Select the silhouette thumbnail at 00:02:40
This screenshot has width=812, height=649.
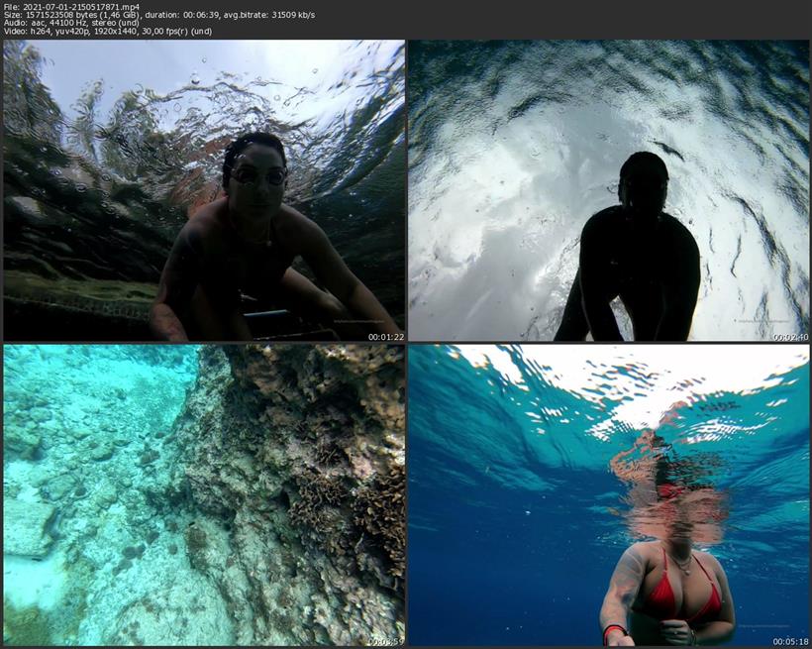(x=609, y=190)
